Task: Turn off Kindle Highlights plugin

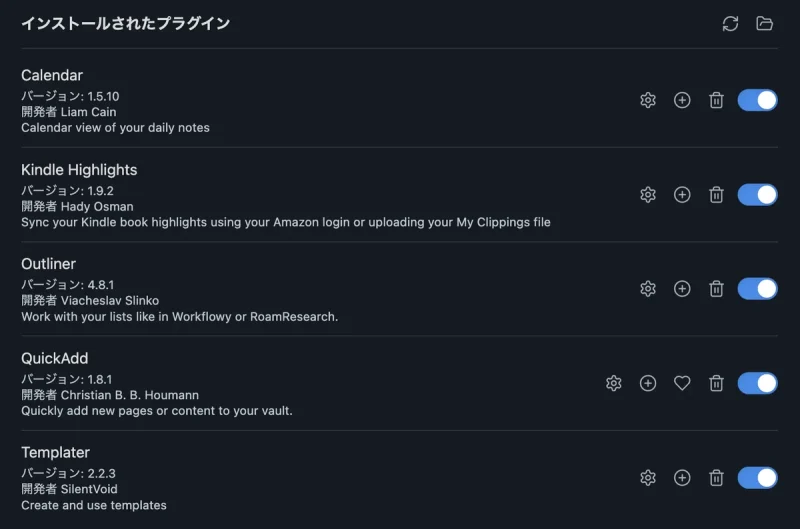Action: [x=758, y=194]
